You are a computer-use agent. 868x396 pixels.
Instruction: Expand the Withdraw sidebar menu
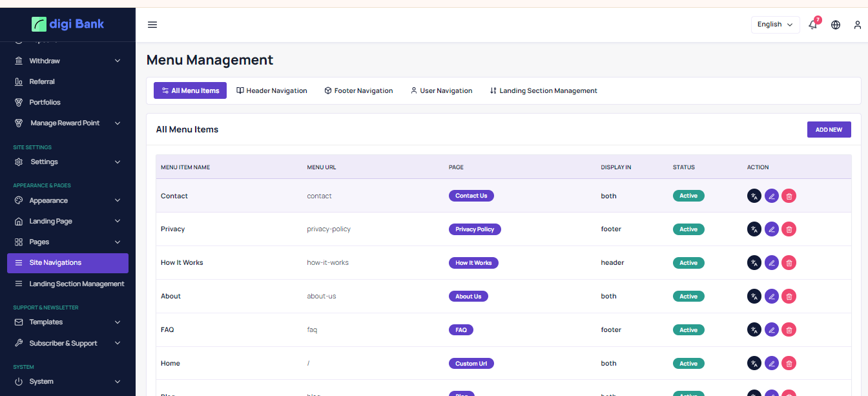click(x=67, y=61)
